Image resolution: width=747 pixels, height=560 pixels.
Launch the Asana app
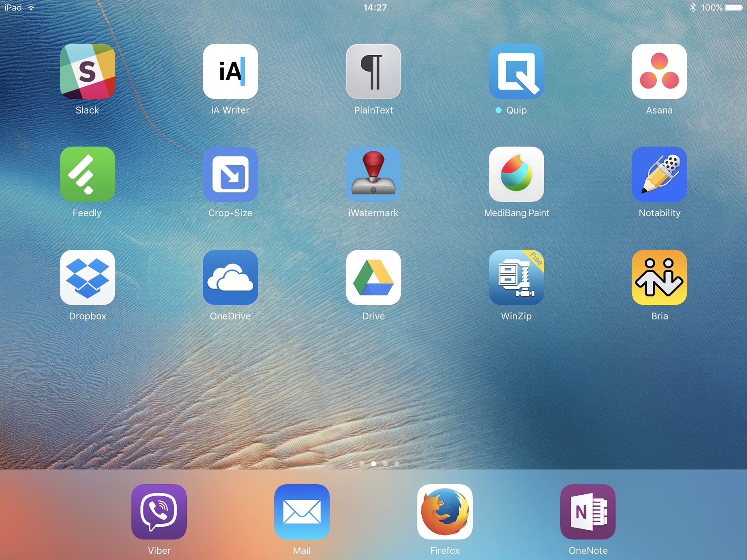pos(659,71)
